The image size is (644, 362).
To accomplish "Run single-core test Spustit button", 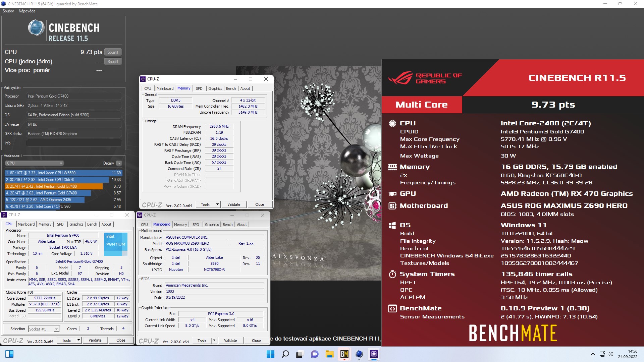I will (x=113, y=62).
